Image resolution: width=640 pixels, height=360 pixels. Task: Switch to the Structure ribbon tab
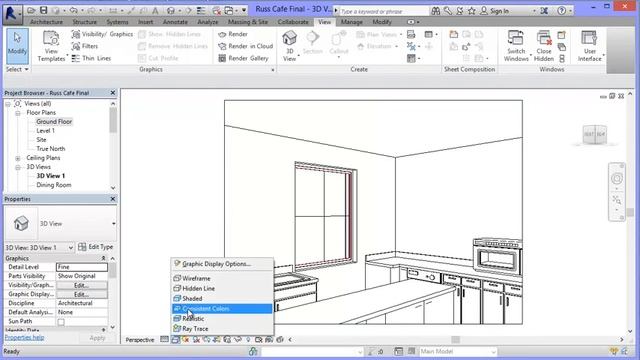(x=84, y=22)
